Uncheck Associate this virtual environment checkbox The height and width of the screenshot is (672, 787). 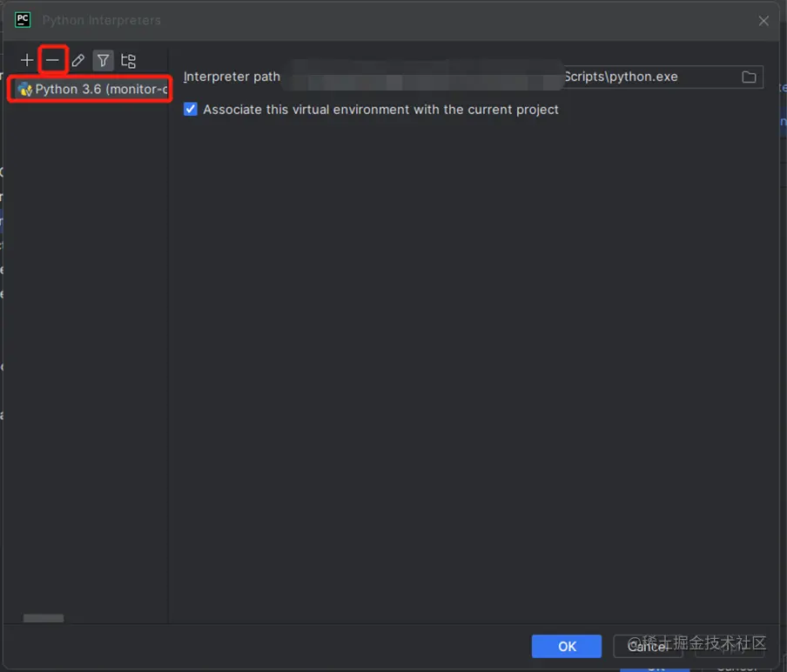[191, 110]
